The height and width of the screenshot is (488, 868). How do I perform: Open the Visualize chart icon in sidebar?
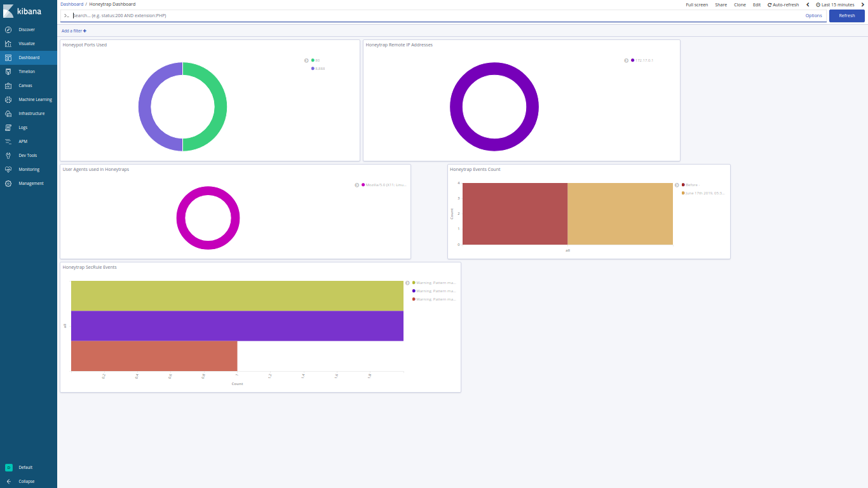(8, 44)
